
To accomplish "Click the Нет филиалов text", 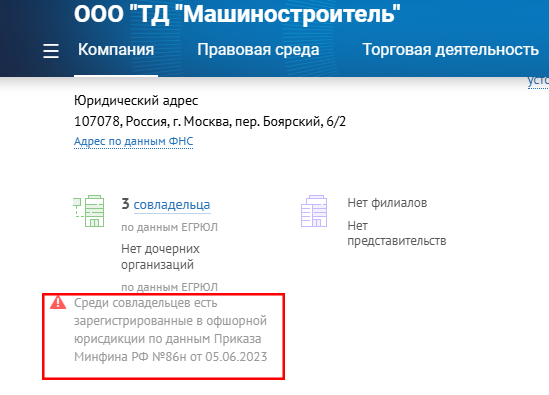I will [x=387, y=203].
